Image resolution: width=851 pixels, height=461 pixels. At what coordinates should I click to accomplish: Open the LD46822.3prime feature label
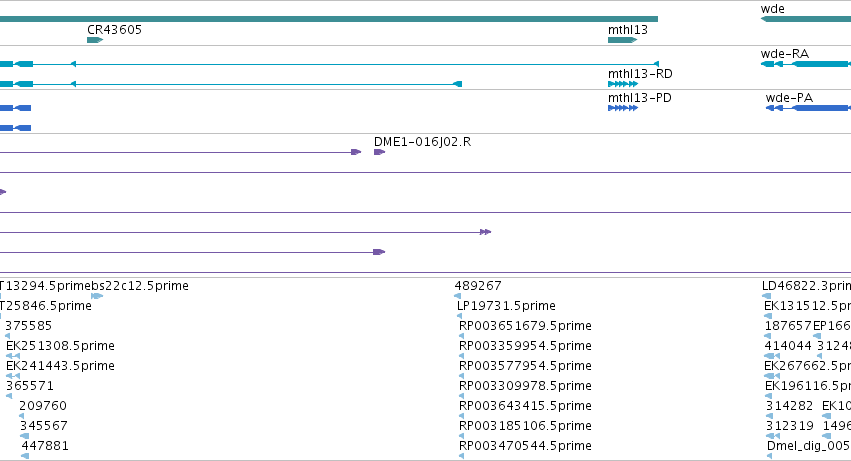click(806, 286)
